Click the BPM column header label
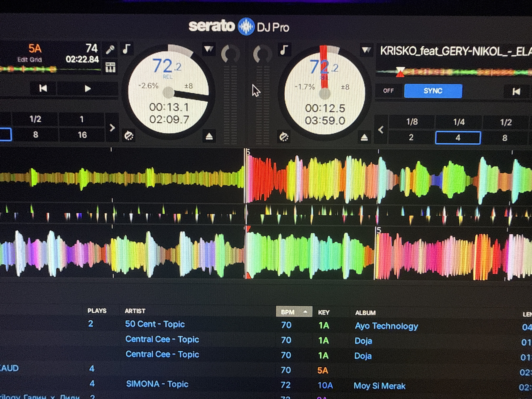The image size is (532, 399). [x=288, y=312]
